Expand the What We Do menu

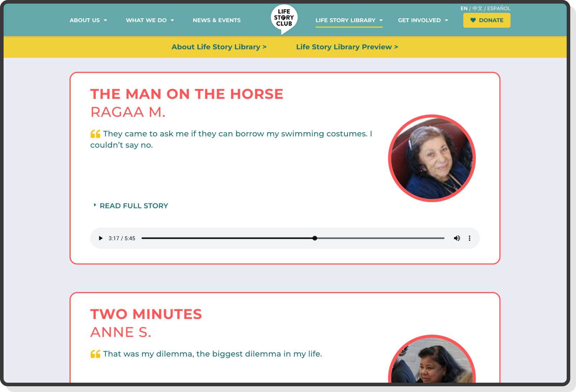(150, 20)
